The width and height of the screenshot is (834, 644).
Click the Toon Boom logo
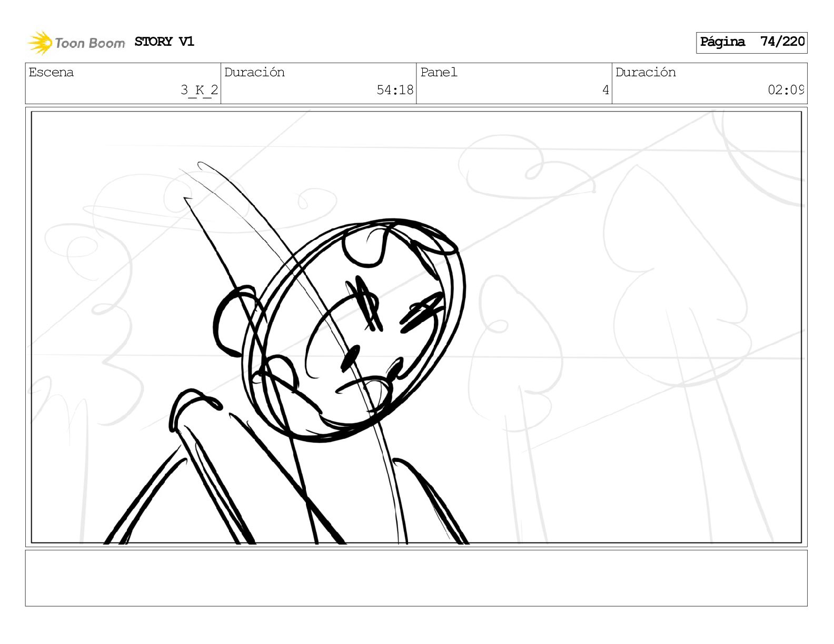click(x=76, y=43)
